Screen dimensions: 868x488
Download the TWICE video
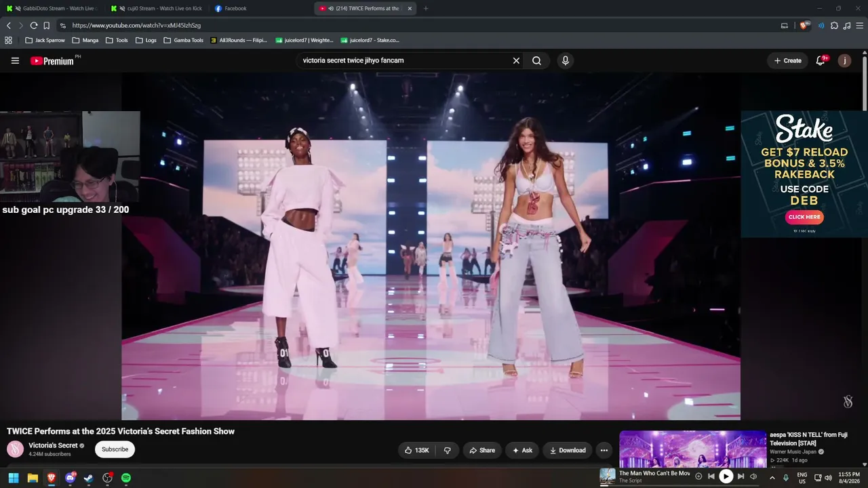(568, 450)
